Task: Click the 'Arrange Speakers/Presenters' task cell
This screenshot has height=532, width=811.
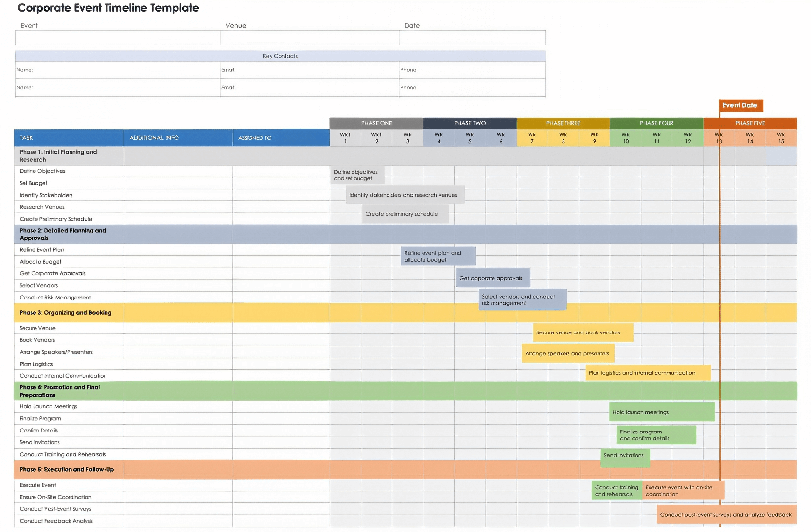Action: tap(69, 352)
